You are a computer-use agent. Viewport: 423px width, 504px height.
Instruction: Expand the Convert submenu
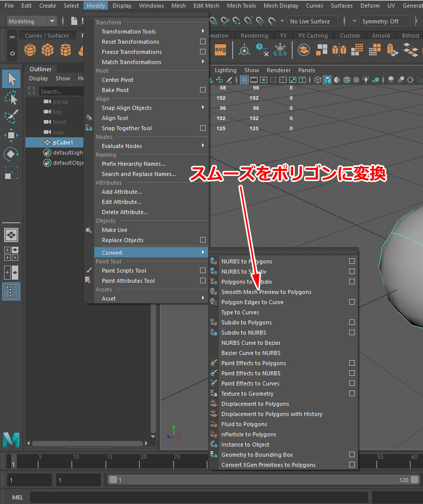151,252
